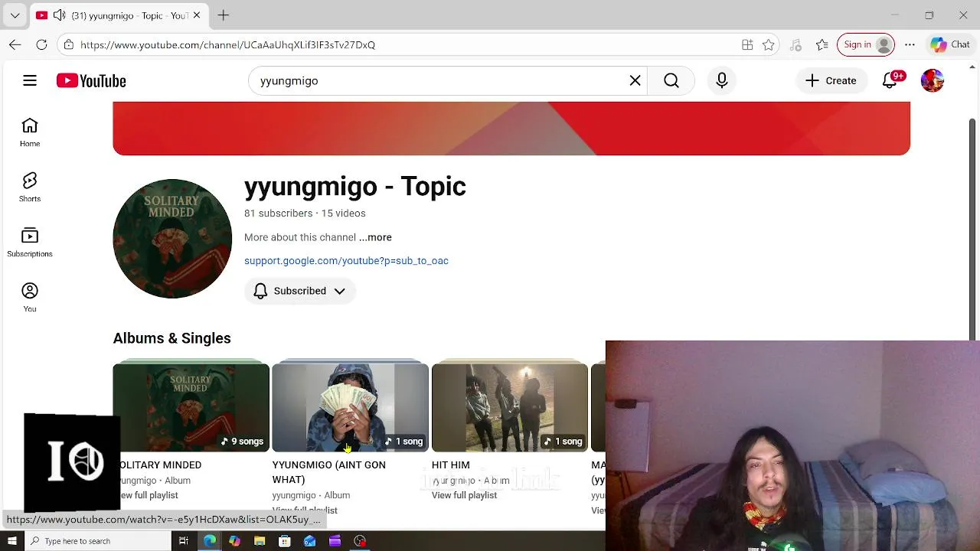Open the tab search dropdown arrow
Screen dimensions: 980x551
(15, 15)
